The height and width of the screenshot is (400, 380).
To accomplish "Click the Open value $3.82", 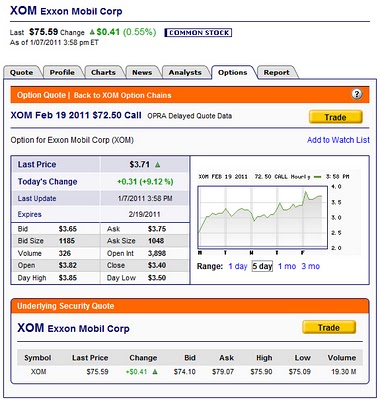I will 68,266.
